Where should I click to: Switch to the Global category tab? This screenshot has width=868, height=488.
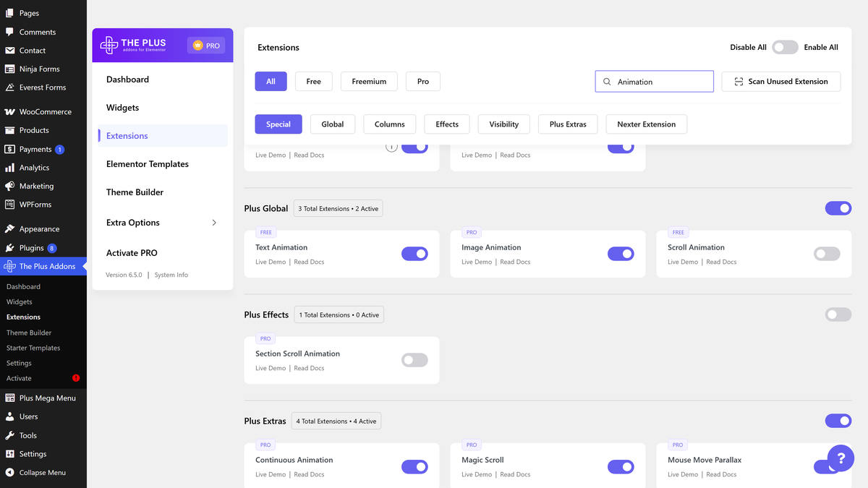click(x=333, y=124)
